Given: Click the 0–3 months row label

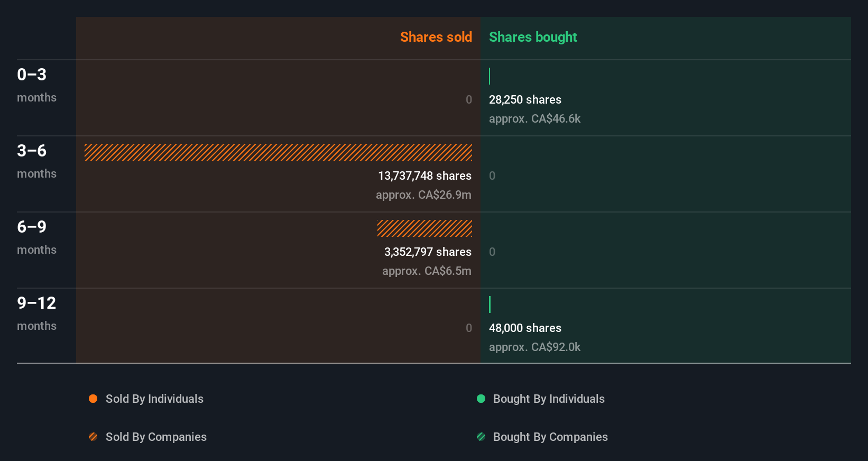Looking at the screenshot, I should (x=36, y=85).
